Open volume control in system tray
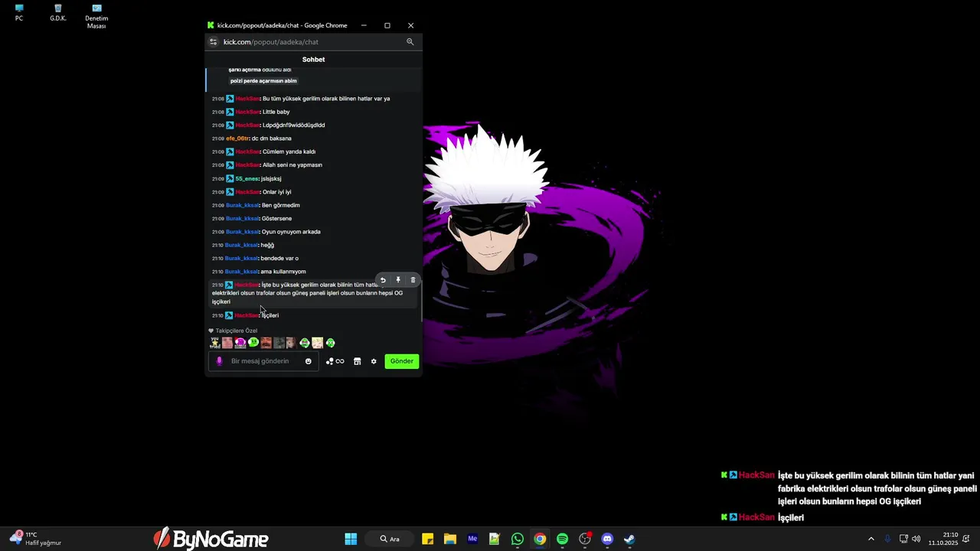Viewport: 980px width, 551px height. [x=916, y=539]
